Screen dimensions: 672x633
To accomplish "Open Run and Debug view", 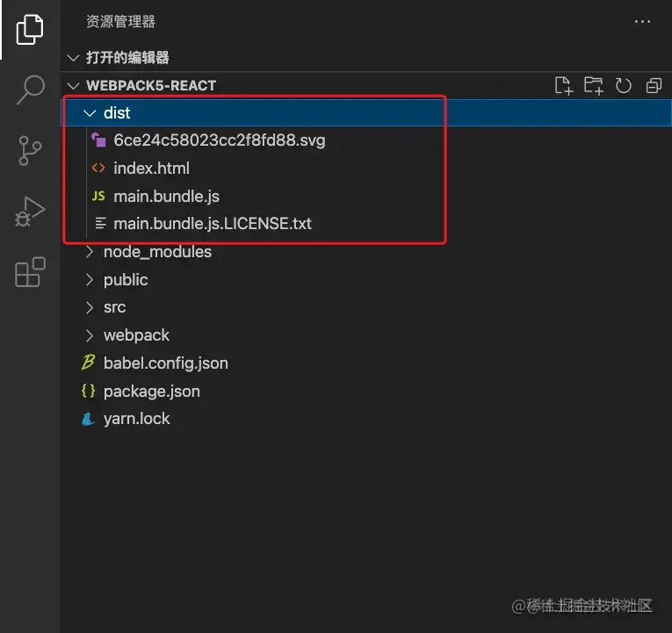I will 30,212.
